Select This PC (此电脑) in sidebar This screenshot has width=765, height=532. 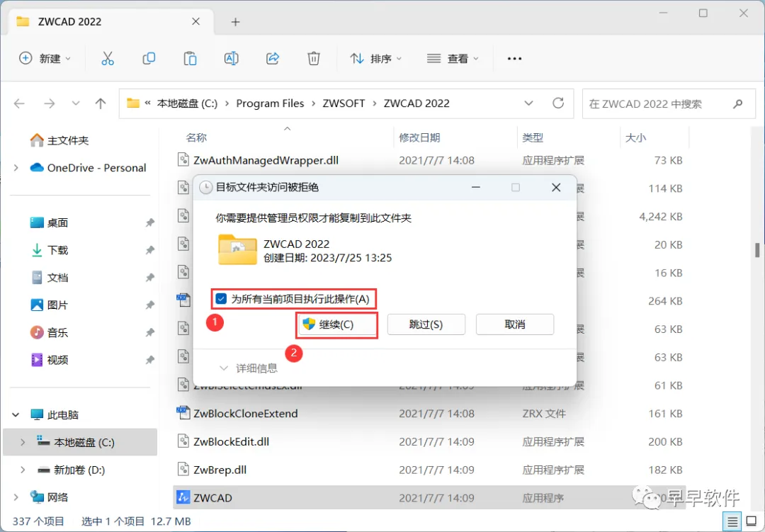click(x=54, y=415)
